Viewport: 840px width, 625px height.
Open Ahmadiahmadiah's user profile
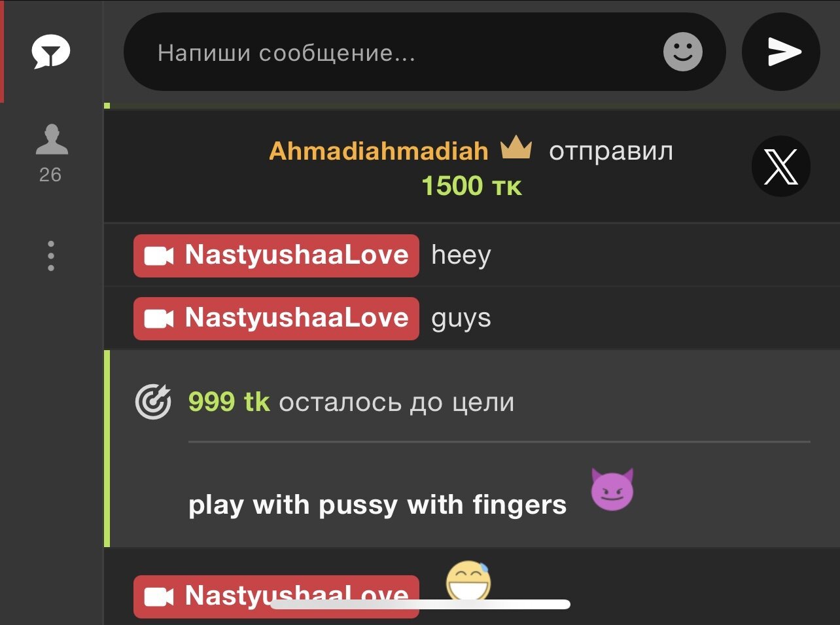click(x=379, y=151)
